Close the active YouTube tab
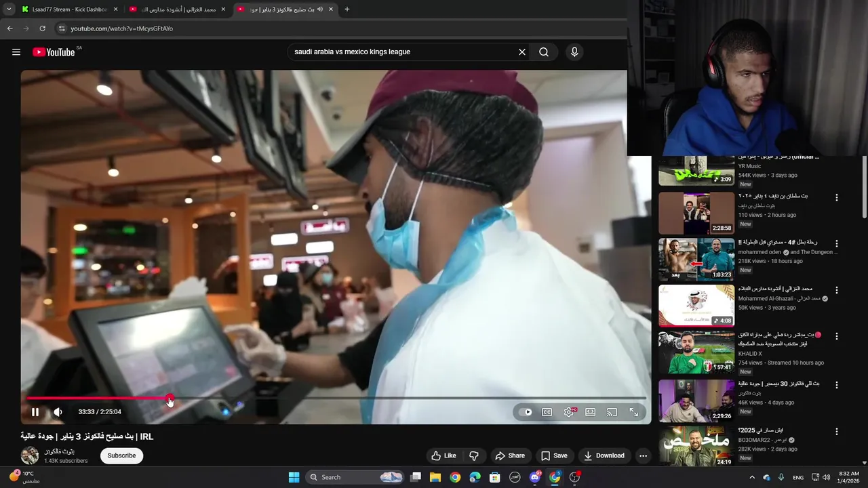The width and height of the screenshot is (868, 488). tap(331, 9)
